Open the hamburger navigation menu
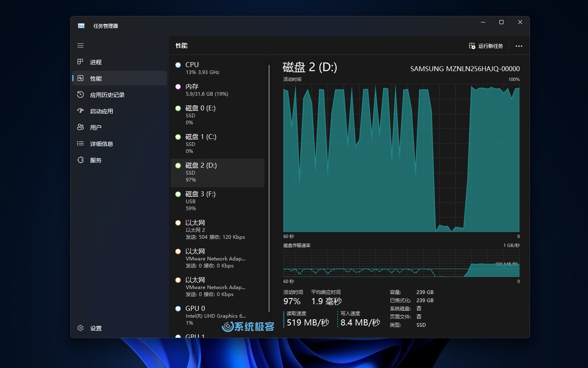The image size is (588, 368). click(x=80, y=45)
